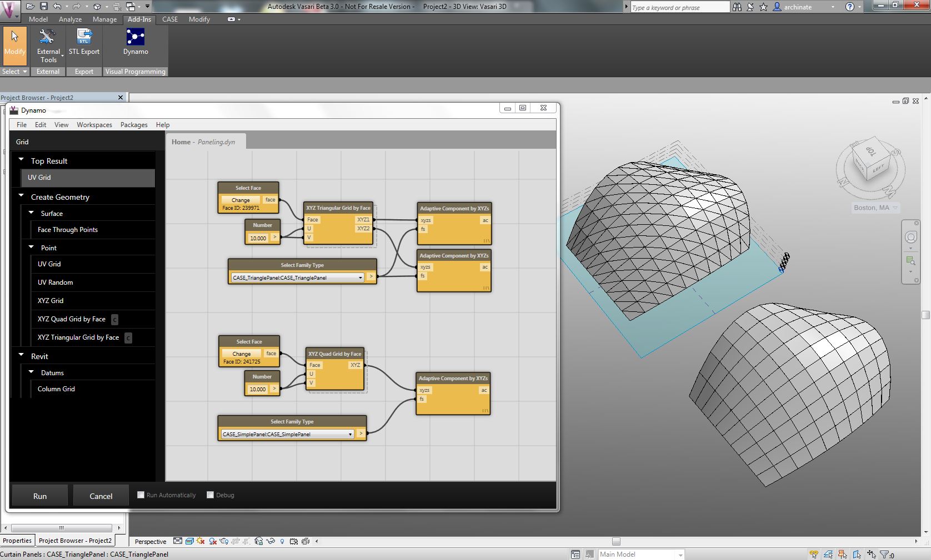Screen dimensions: 931x560
Task: Open the Packages menu in Dynamo
Action: (134, 125)
